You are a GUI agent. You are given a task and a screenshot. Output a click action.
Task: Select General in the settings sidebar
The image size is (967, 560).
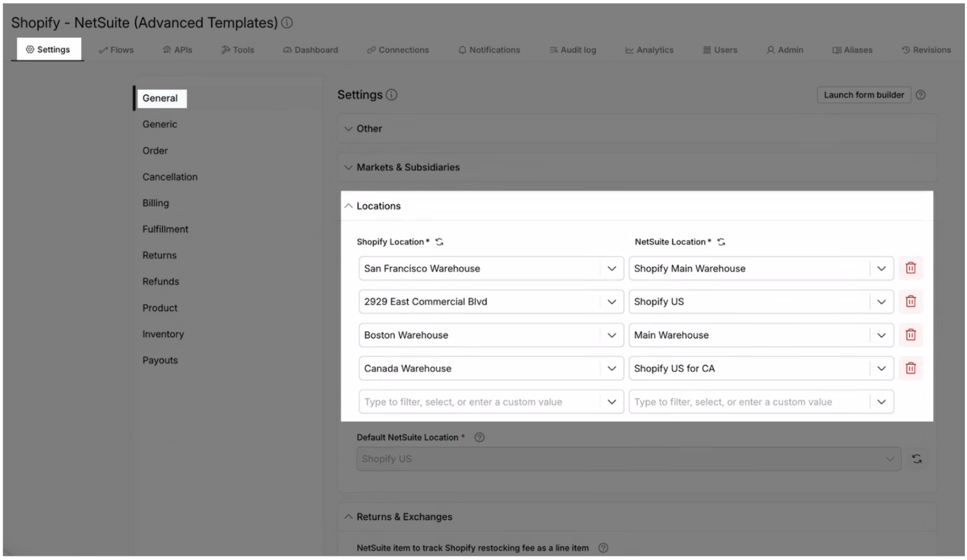pos(162,99)
